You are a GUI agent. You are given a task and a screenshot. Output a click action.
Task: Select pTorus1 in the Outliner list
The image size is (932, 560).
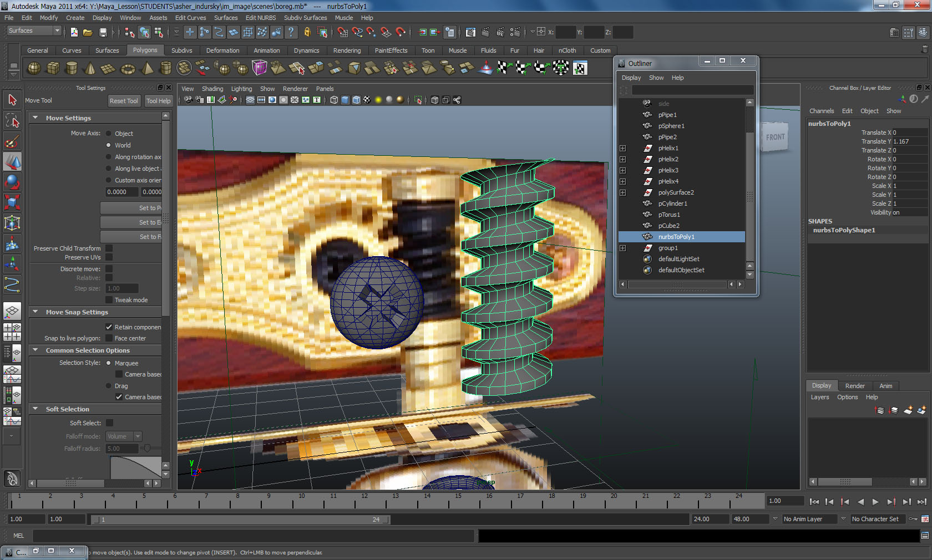coord(669,215)
